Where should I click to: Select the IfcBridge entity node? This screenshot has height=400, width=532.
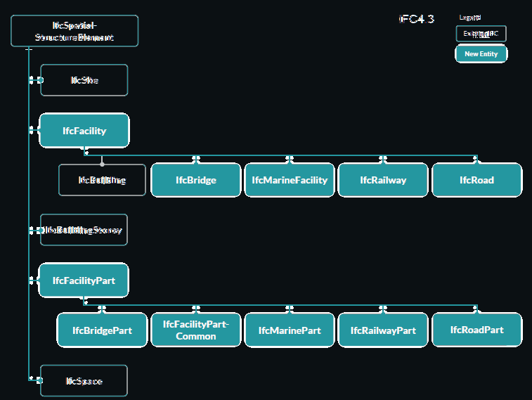pos(196,180)
